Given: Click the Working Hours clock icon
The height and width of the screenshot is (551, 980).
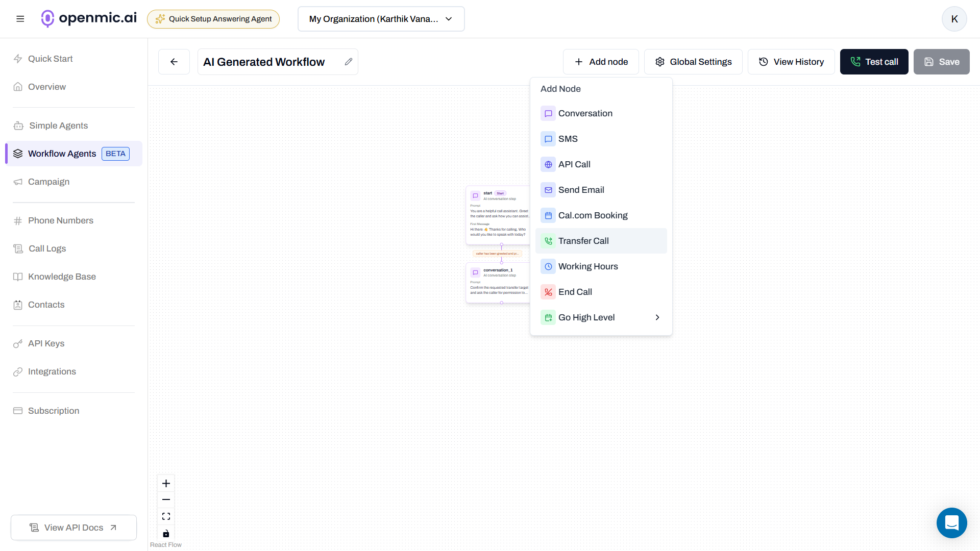Looking at the screenshot, I should pyautogui.click(x=548, y=266).
